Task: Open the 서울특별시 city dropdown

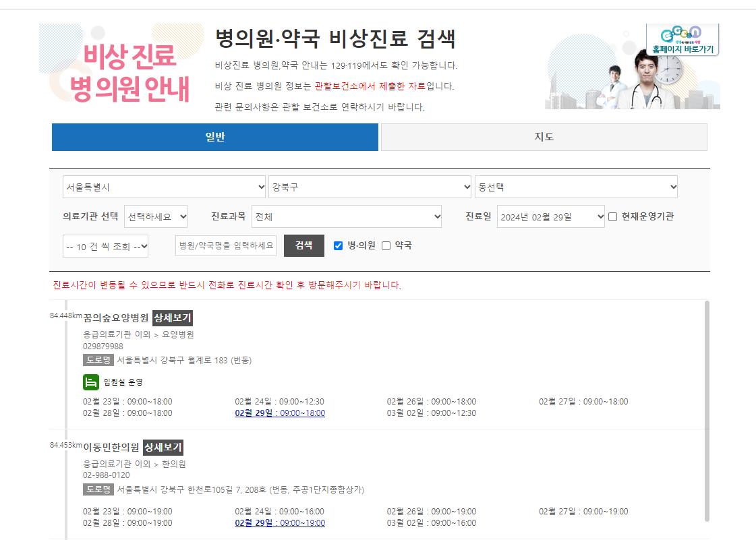Action: 164,187
